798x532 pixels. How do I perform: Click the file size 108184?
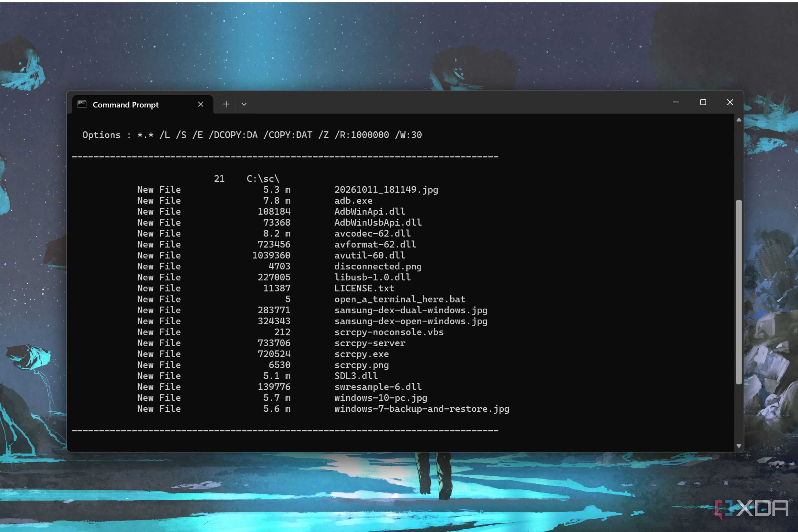click(x=274, y=212)
